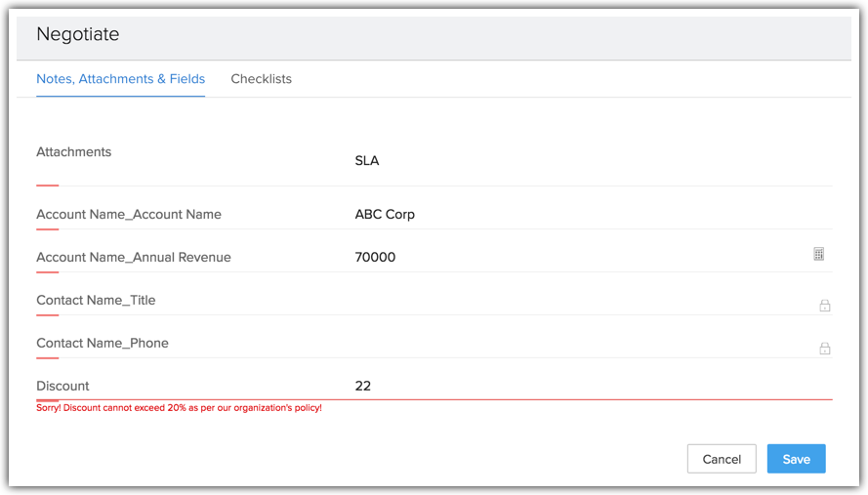868x495 pixels.
Task: Click the Annual Revenue value 70000
Action: click(375, 258)
